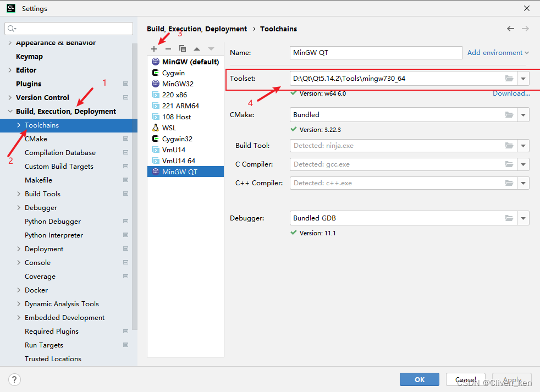Browse folder for Build Tool
Viewport: 540px width, 392px height.
[509, 146]
